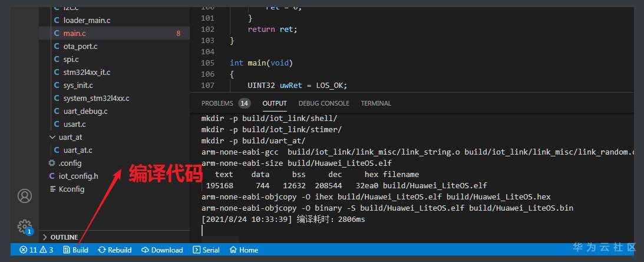Switch to the DEBUG CONSOLE tab

click(x=323, y=103)
